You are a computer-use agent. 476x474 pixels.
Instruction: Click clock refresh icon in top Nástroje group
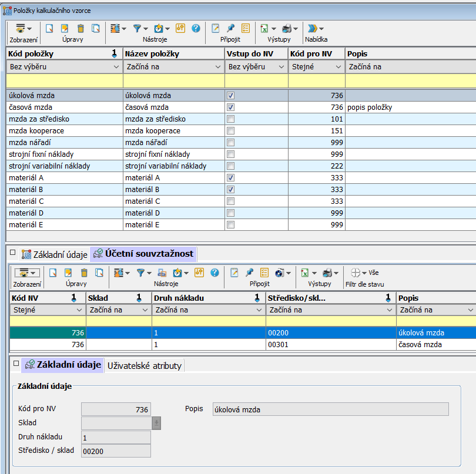159,29
